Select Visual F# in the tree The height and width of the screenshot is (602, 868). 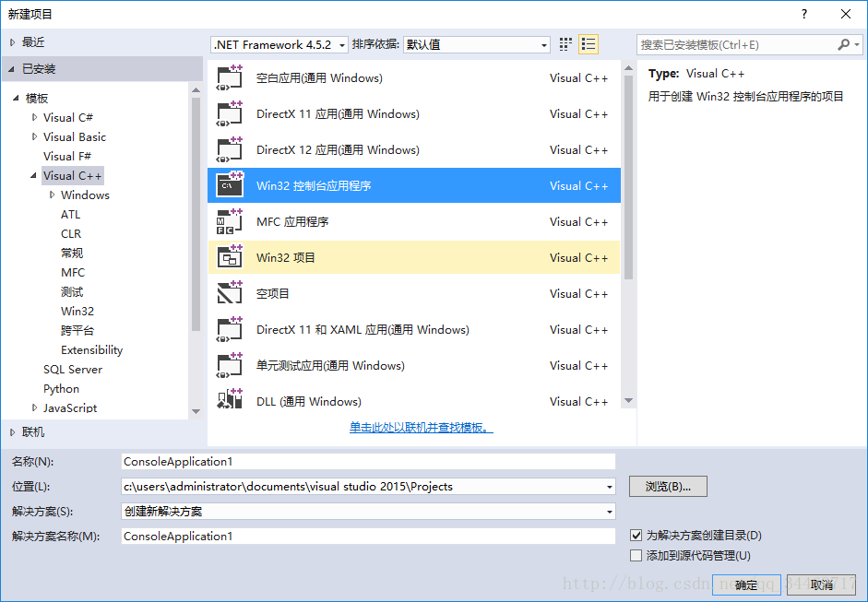click(x=67, y=156)
